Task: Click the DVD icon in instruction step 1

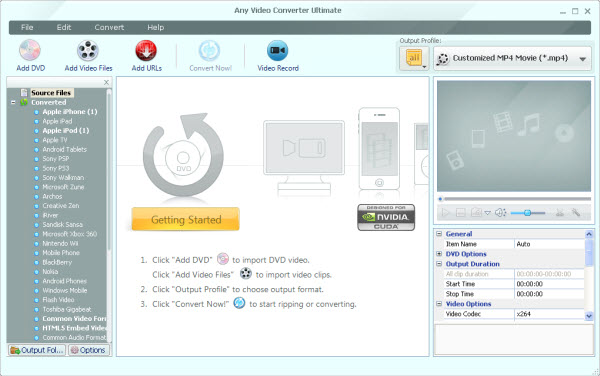Action: pyautogui.click(x=223, y=259)
